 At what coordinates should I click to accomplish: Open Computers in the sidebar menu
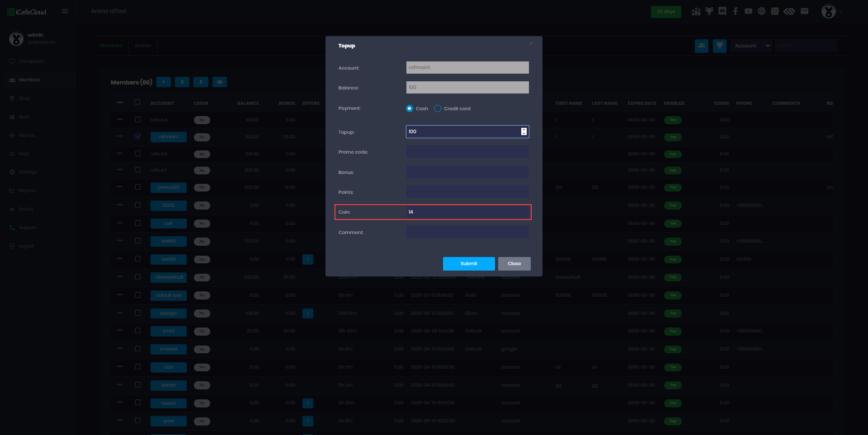point(31,61)
